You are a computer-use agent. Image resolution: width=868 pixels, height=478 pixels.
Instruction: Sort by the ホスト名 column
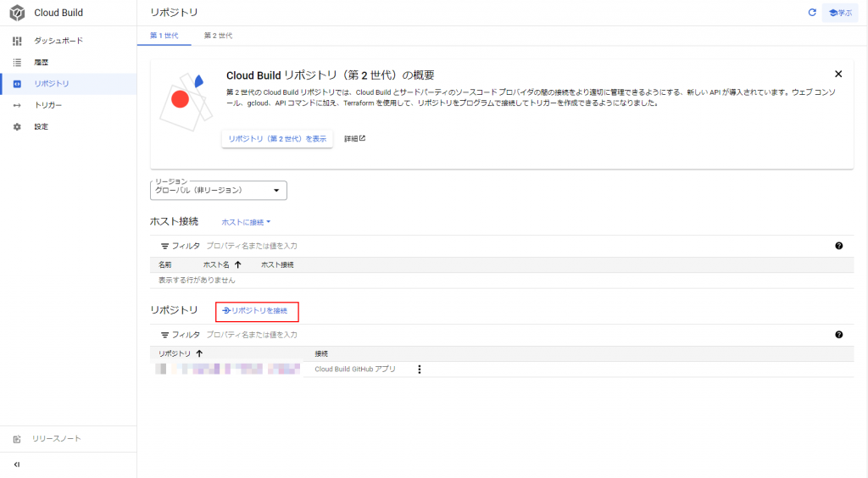222,265
